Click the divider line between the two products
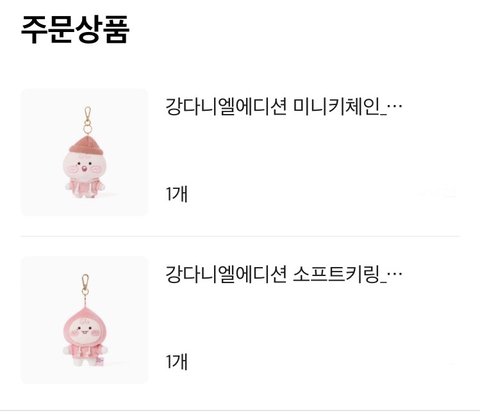 point(240,236)
